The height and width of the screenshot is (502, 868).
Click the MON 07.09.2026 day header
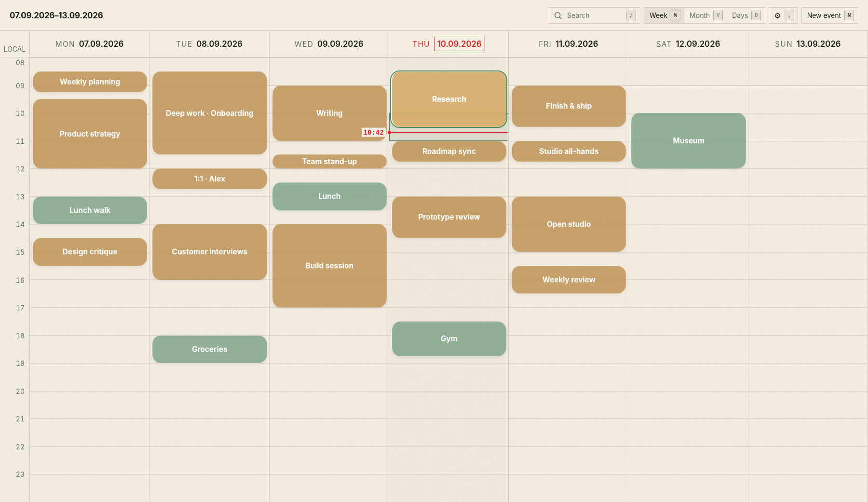(89, 44)
